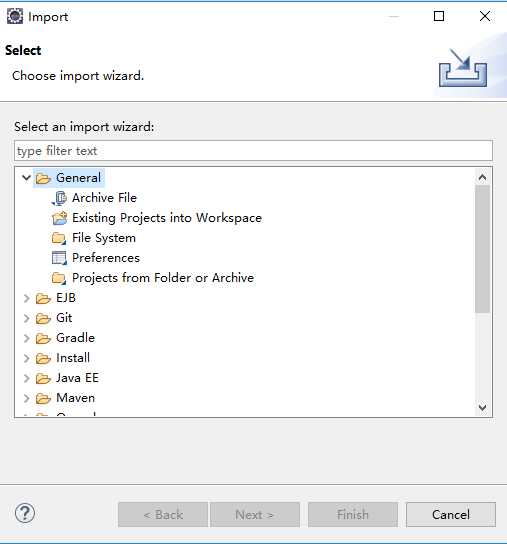Expand the Java EE category
The image size is (507, 544).
tap(26, 378)
